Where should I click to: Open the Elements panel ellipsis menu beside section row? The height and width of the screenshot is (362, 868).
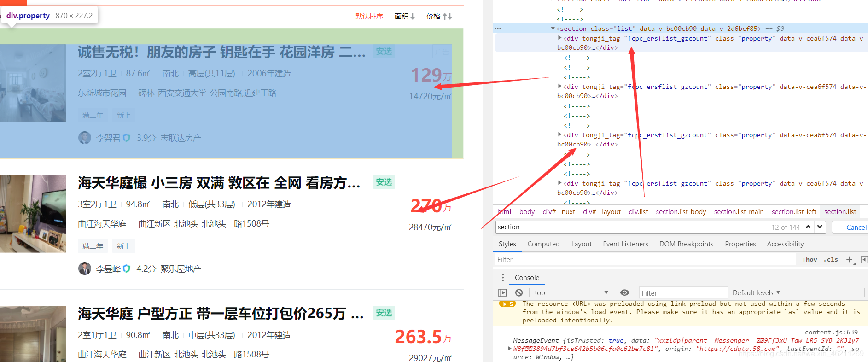tap(498, 29)
